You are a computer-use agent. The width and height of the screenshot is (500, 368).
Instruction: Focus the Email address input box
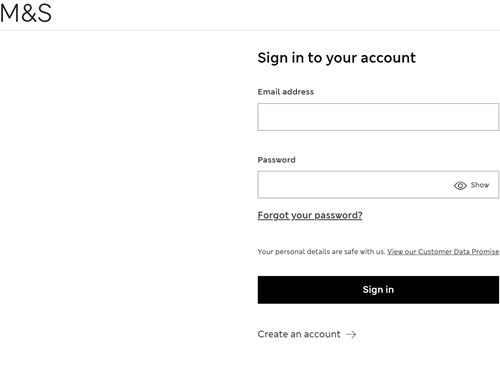[378, 117]
